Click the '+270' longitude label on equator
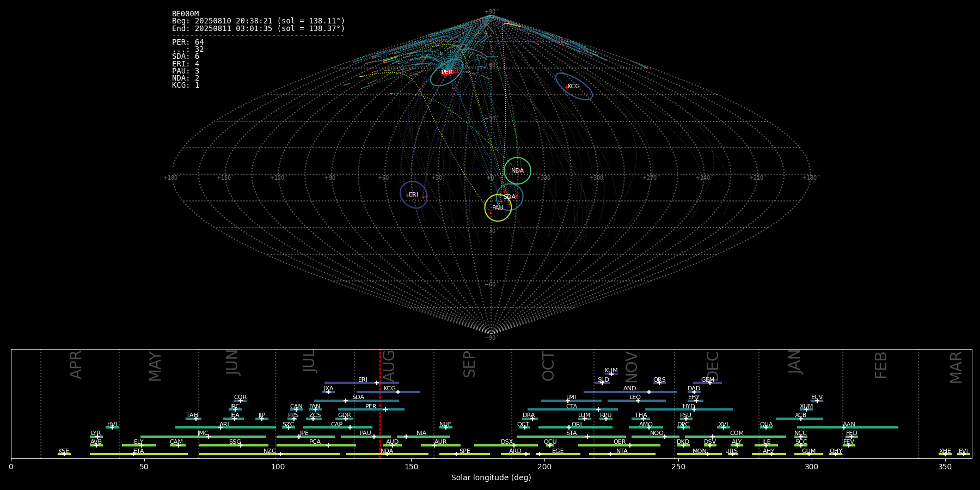The image size is (980, 490). tap(650, 177)
